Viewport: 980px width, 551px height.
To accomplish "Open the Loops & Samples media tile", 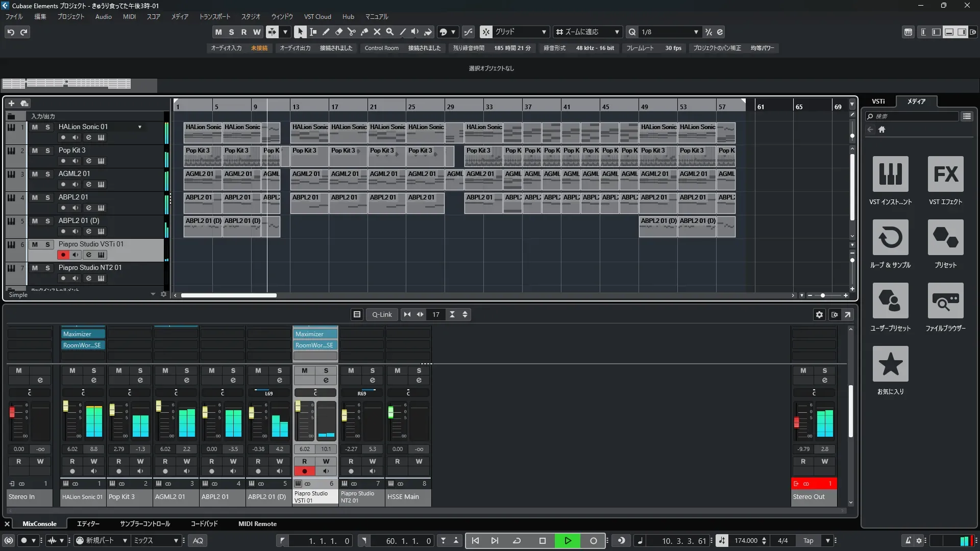I will pos(890,238).
